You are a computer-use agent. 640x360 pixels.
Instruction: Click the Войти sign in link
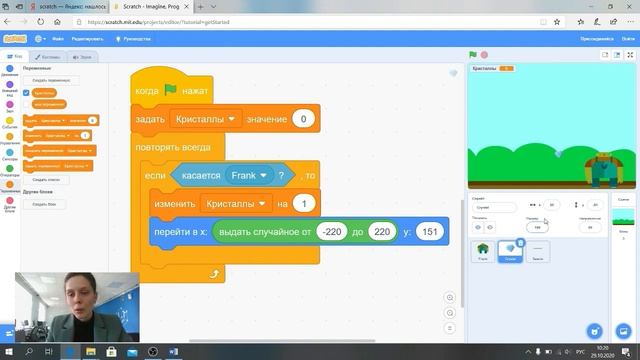pyautogui.click(x=628, y=39)
